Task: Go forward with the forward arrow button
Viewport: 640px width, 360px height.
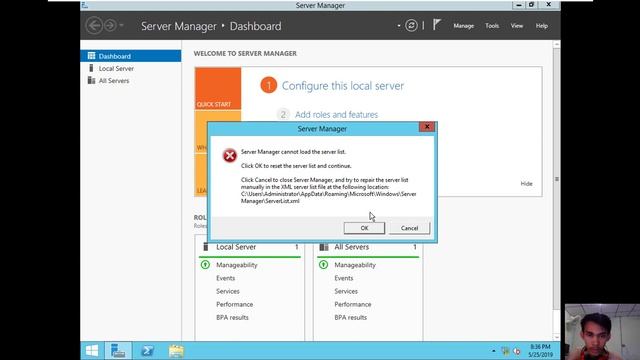Action: pyautogui.click(x=110, y=25)
